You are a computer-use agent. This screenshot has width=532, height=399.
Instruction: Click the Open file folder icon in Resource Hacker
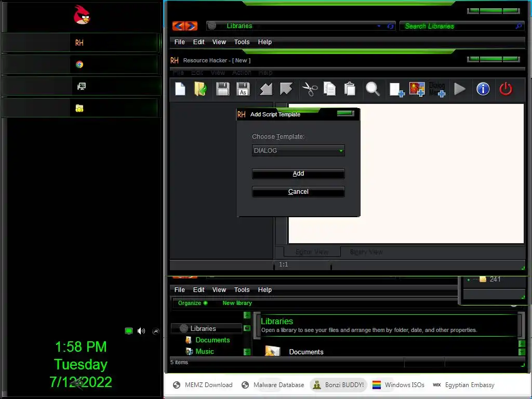(x=201, y=89)
